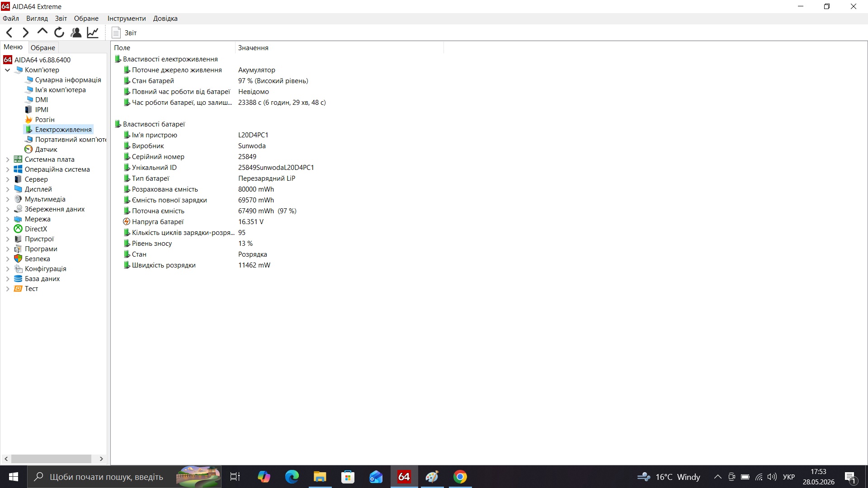Click the Forward navigation arrow

(26, 33)
